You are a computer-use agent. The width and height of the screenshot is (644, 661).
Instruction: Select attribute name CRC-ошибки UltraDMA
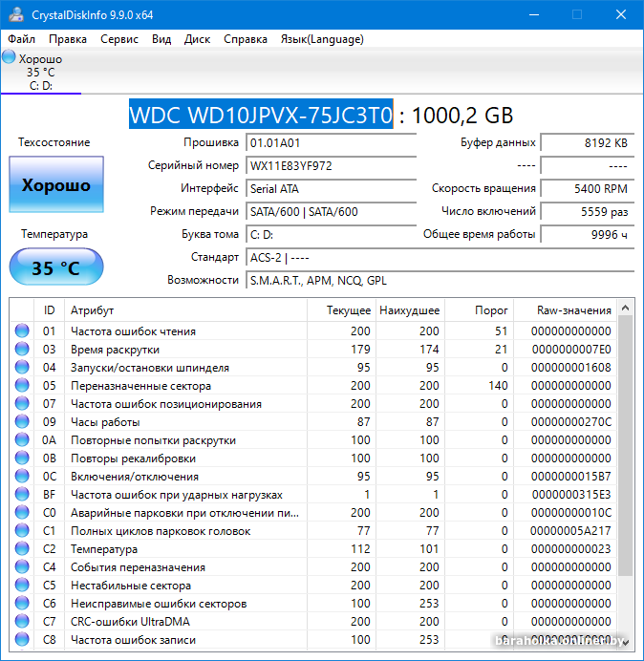[x=130, y=622]
